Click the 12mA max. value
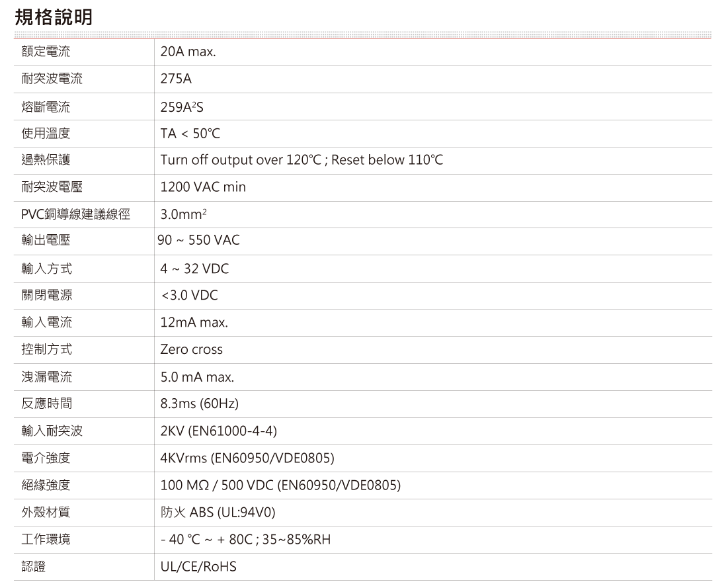726x588 pixels. [x=194, y=323]
